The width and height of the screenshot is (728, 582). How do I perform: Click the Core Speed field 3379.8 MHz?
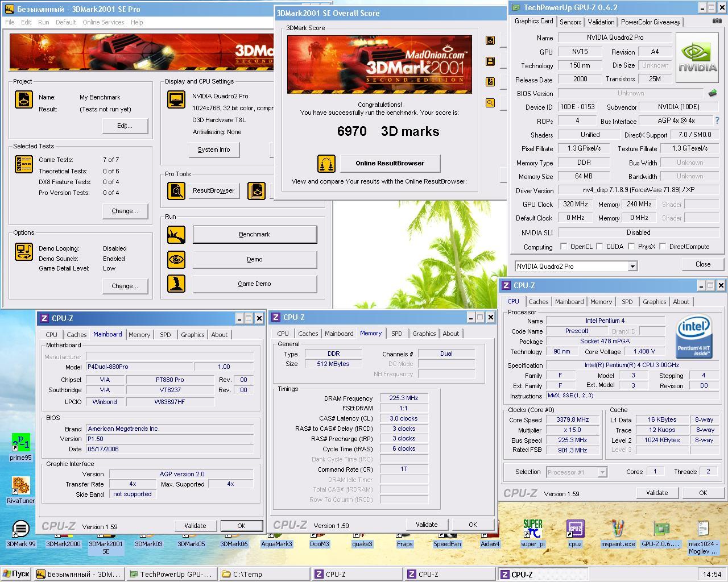572,419
